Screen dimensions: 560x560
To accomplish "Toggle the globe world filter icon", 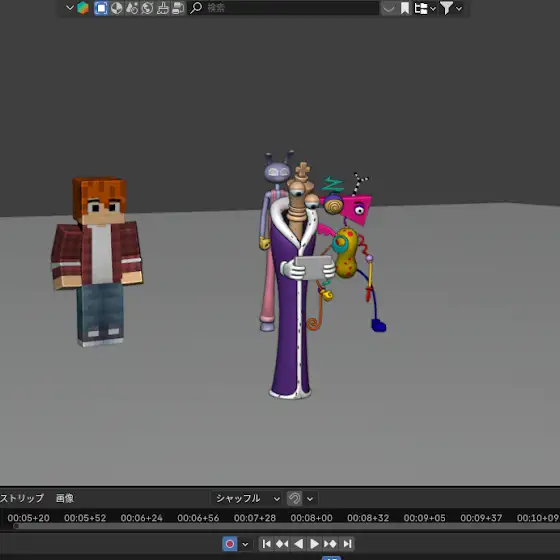I will point(147,8).
